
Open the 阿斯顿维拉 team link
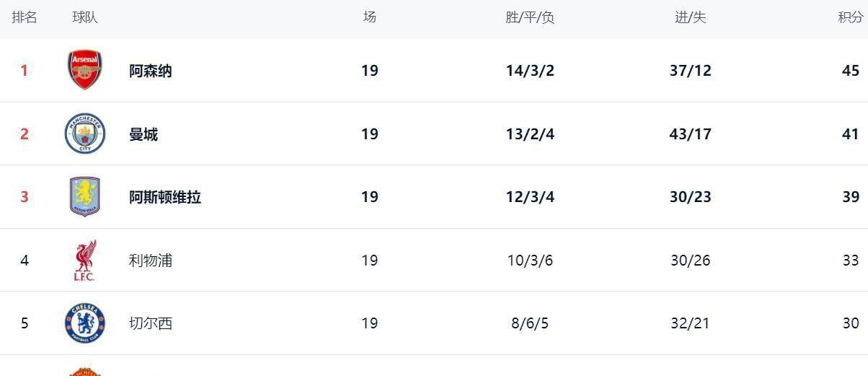[165, 197]
